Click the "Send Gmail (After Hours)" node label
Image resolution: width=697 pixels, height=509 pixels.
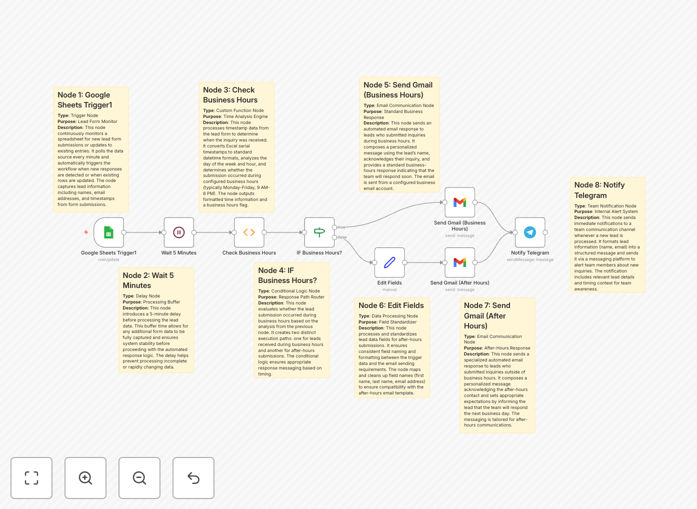click(460, 283)
